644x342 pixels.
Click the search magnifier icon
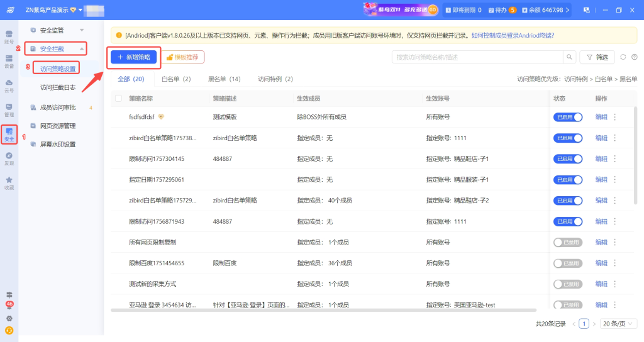(569, 57)
